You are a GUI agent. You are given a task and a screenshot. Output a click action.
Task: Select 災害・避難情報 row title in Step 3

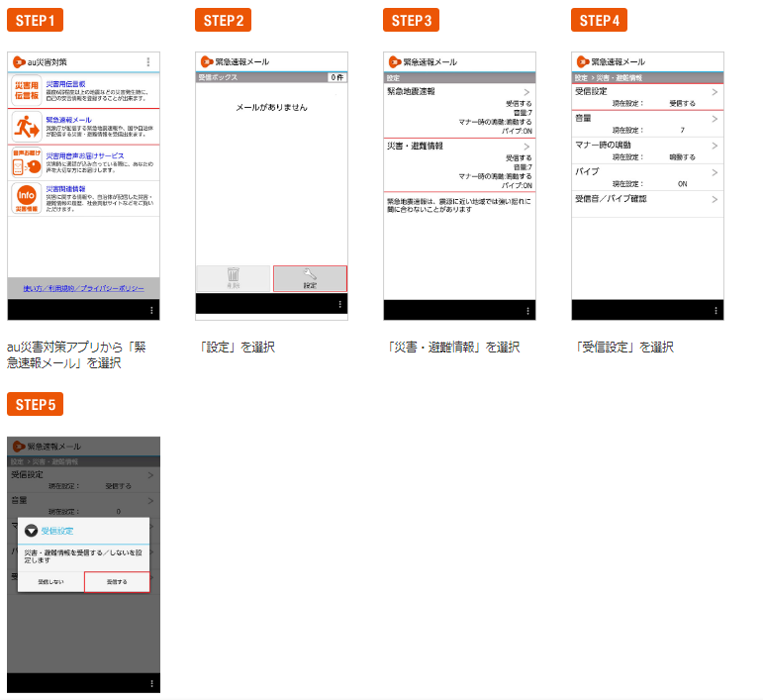tap(415, 146)
